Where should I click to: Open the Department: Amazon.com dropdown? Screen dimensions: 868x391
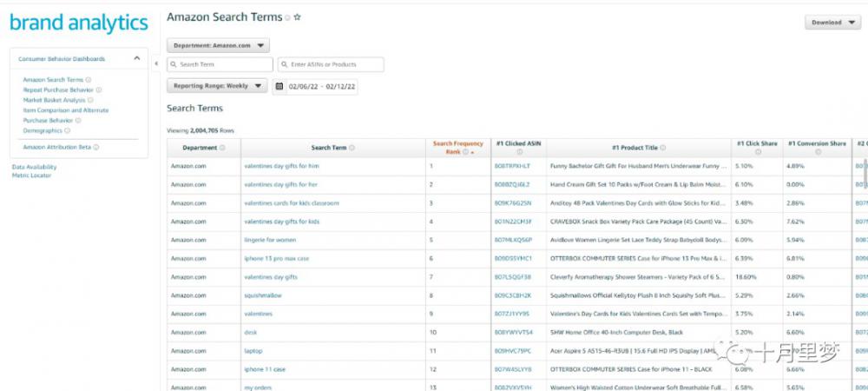(x=218, y=46)
